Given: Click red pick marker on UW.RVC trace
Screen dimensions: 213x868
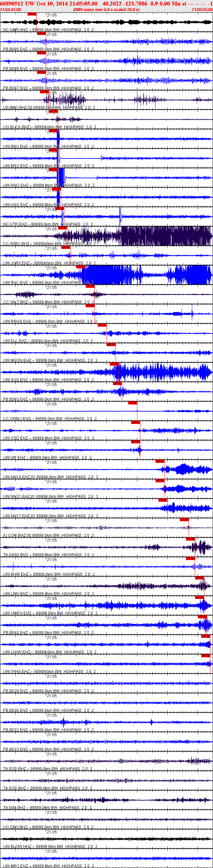Looking at the screenshot, I should [81, 267].
